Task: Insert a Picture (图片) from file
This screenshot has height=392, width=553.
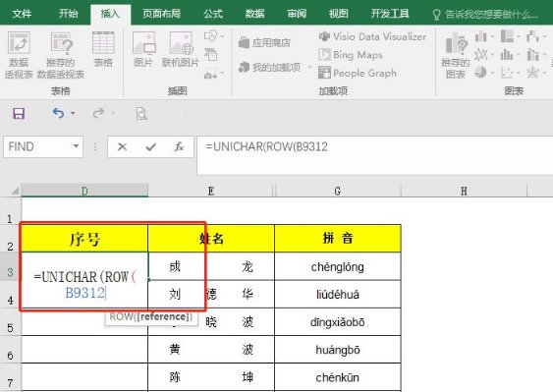Action: point(143,49)
